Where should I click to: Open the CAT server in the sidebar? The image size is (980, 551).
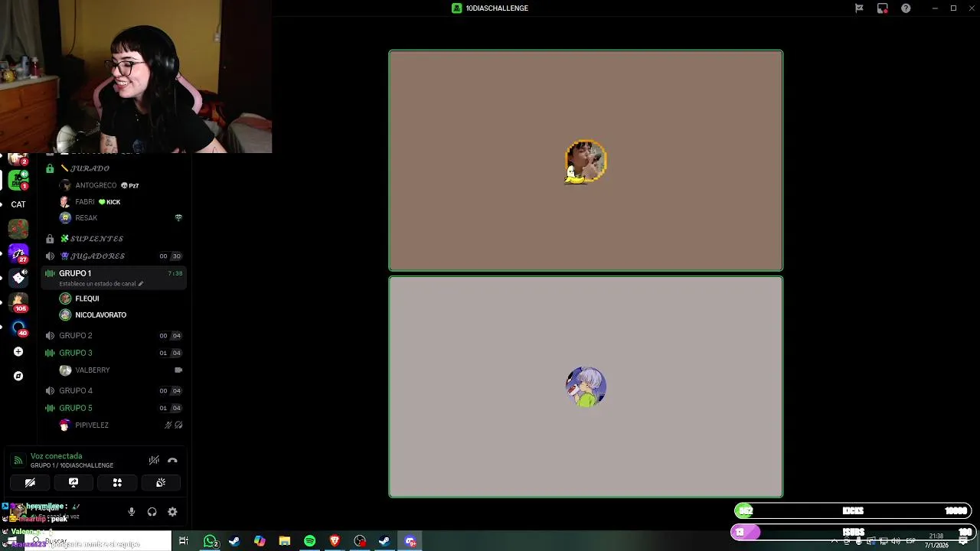(18, 204)
